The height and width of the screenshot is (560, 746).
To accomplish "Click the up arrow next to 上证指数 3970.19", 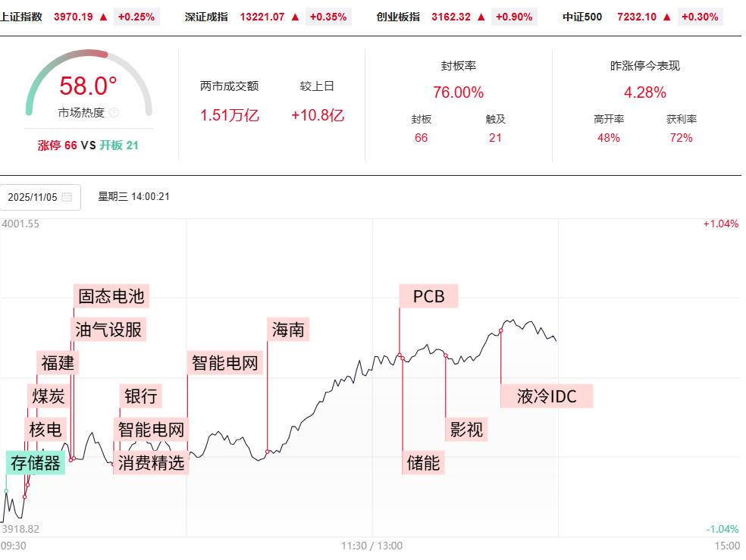I will [103, 16].
